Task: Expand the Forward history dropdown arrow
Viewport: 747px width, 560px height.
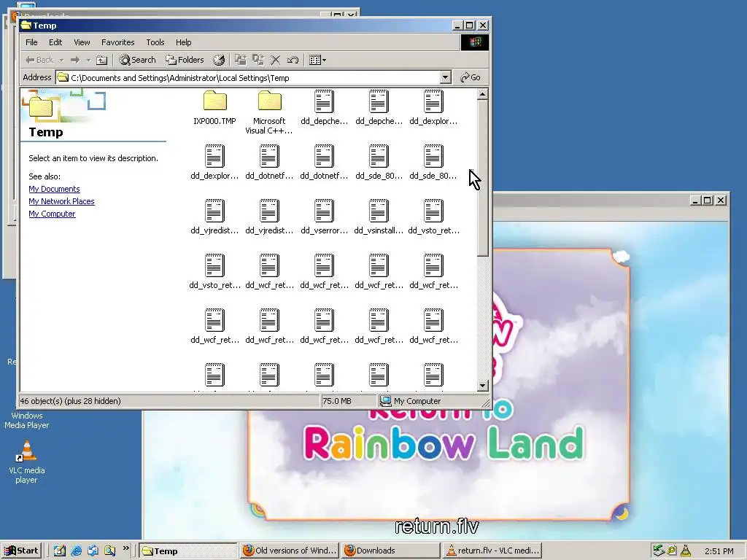Action: pos(88,60)
